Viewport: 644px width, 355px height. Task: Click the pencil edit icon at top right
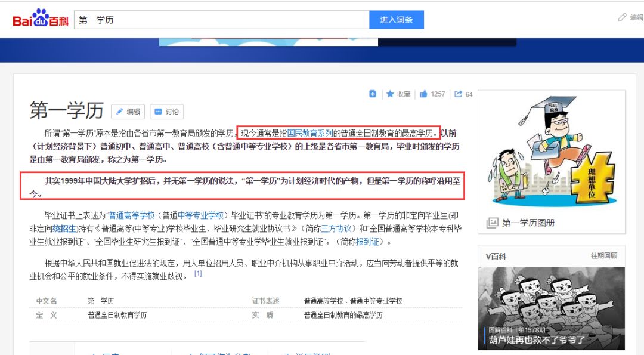pyautogui.click(x=622, y=18)
